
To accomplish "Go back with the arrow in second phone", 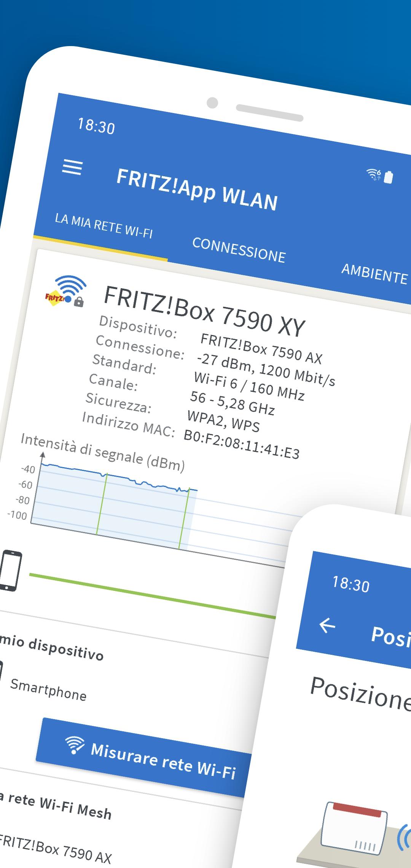I will click(x=327, y=625).
